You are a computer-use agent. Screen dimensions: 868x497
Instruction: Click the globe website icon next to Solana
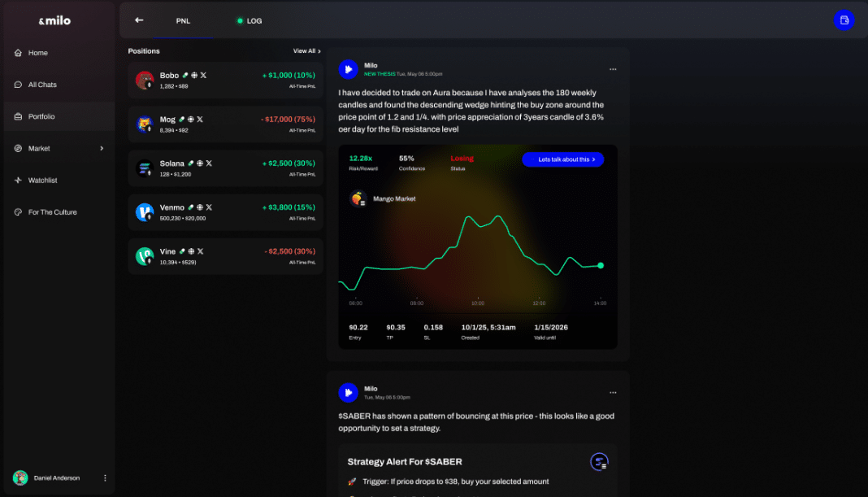tap(200, 163)
